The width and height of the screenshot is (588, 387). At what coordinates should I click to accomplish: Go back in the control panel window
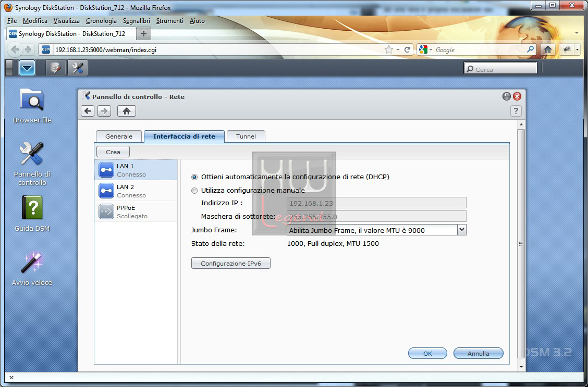tap(88, 111)
